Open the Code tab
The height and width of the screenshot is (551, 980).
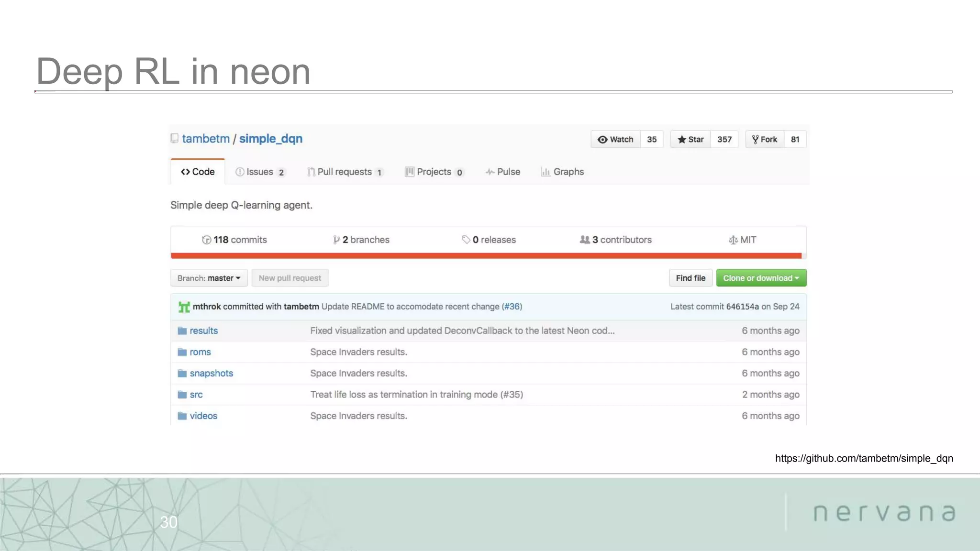click(198, 172)
